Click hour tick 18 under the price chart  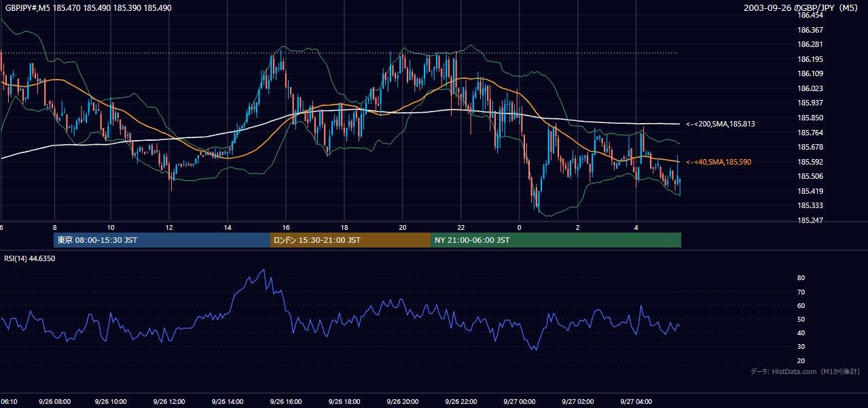pyautogui.click(x=344, y=227)
